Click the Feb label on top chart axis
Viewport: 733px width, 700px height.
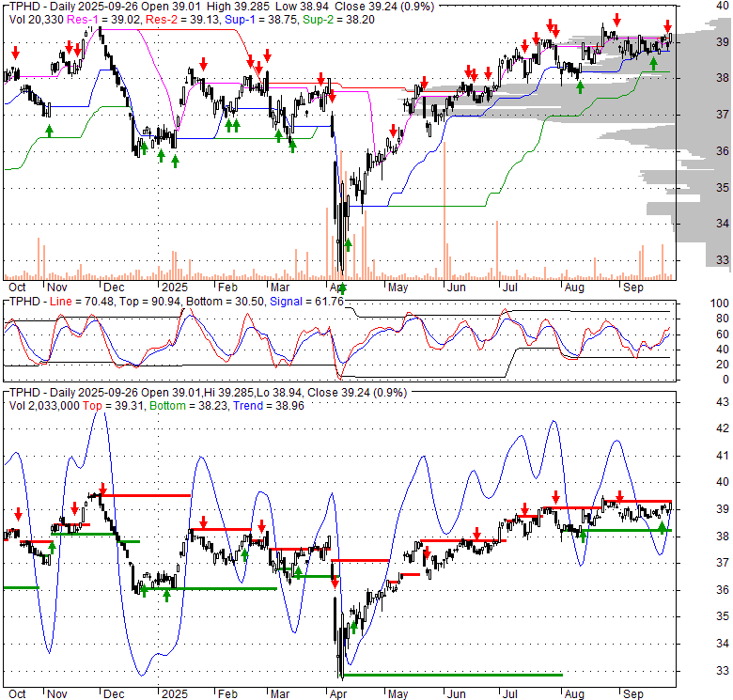tap(227, 288)
